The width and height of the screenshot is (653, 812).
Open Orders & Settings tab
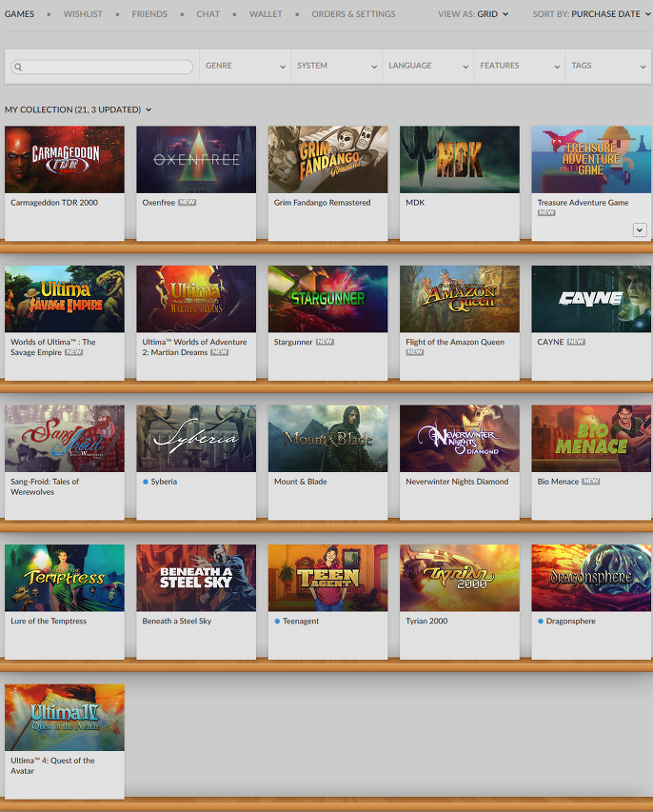[353, 14]
